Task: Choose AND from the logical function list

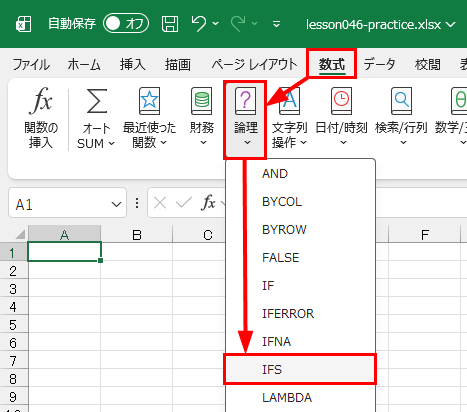Action: (x=301, y=174)
